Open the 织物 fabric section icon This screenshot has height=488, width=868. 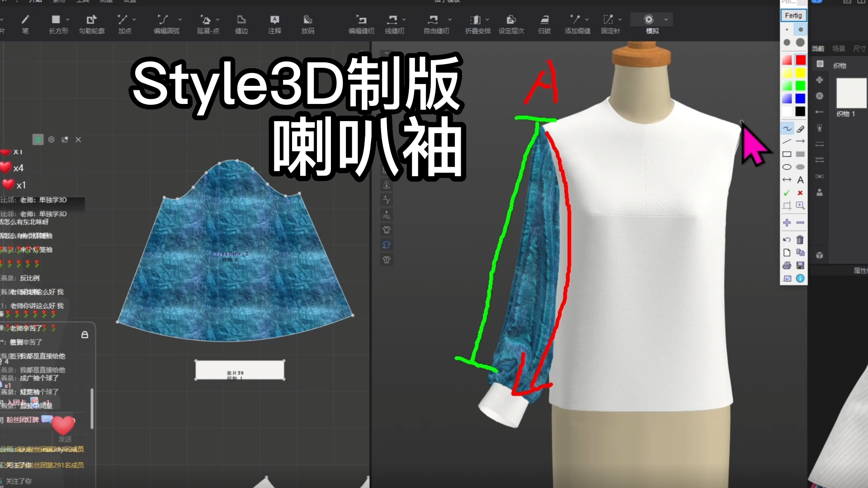point(820,64)
